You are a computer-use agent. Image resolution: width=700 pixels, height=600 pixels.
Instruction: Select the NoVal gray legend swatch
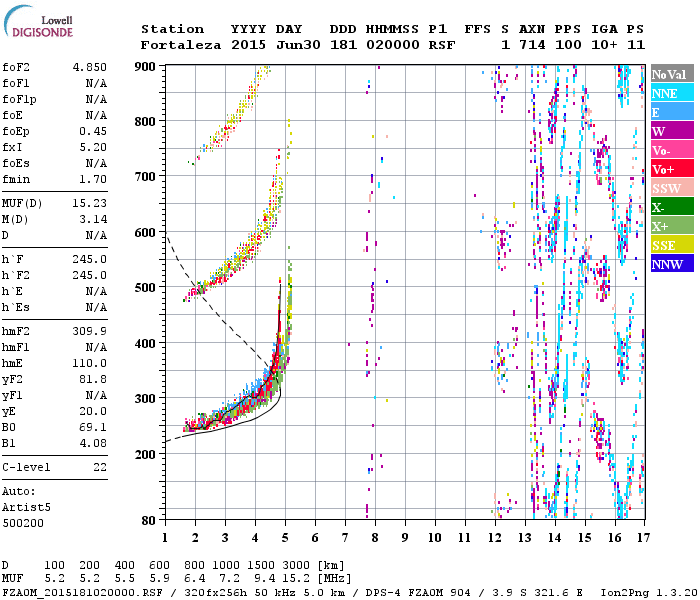pyautogui.click(x=671, y=74)
